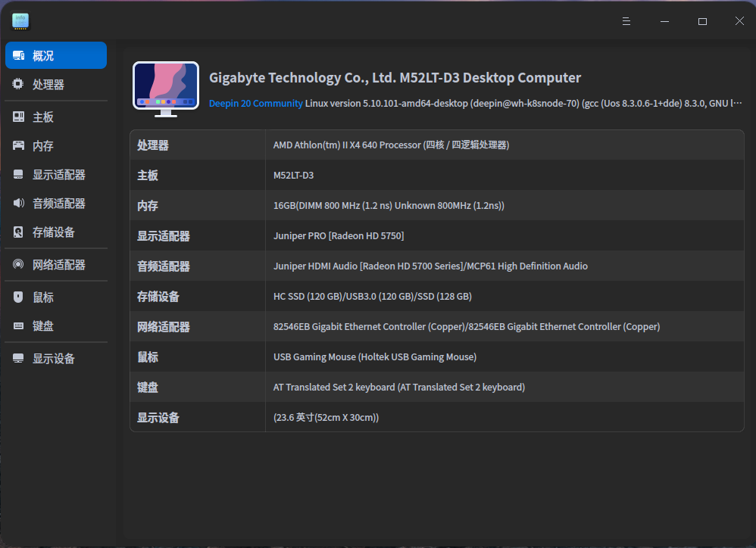Click the 鼠标 mouse icon in sidebar
The image size is (756, 548).
pos(18,297)
